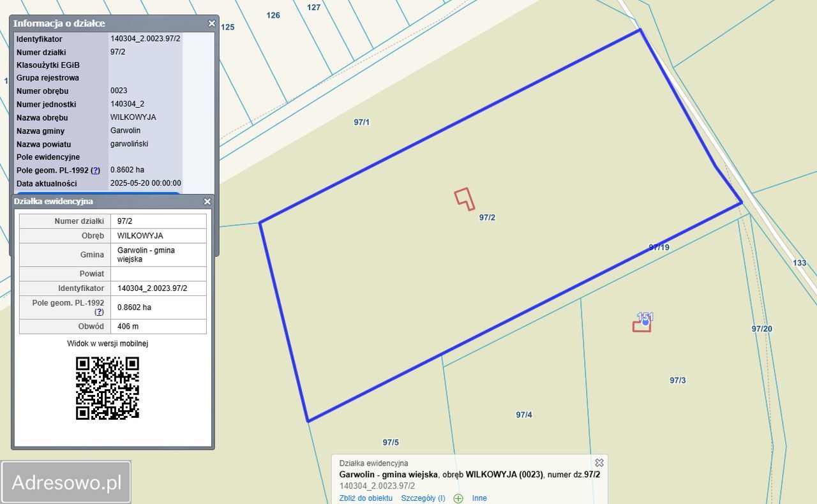Click the popup identifier 140304_2.0023.97/2 below the title
The height and width of the screenshot is (504, 817).
tap(377, 485)
